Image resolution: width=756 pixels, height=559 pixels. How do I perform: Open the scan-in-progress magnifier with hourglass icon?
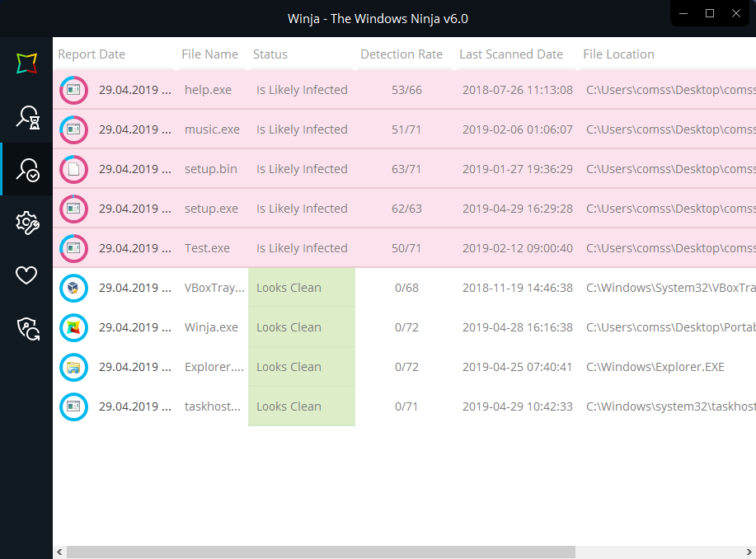(27, 117)
